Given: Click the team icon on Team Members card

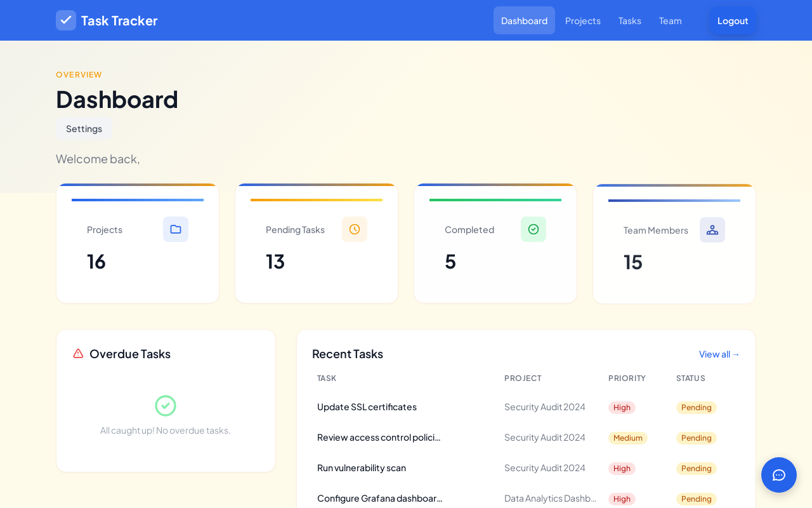Looking at the screenshot, I should 712,229.
